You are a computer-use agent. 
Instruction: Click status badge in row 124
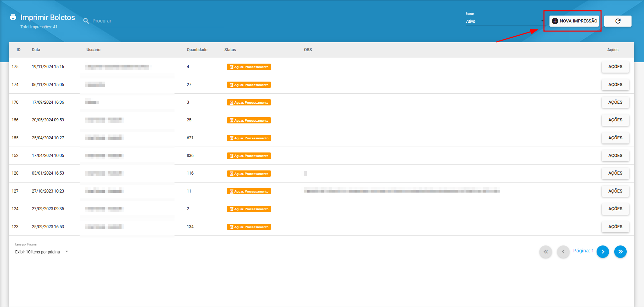click(x=249, y=209)
